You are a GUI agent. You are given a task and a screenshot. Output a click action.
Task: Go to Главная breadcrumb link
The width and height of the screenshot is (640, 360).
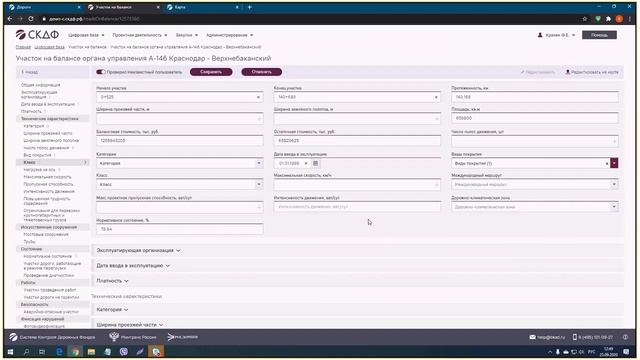tap(23, 47)
